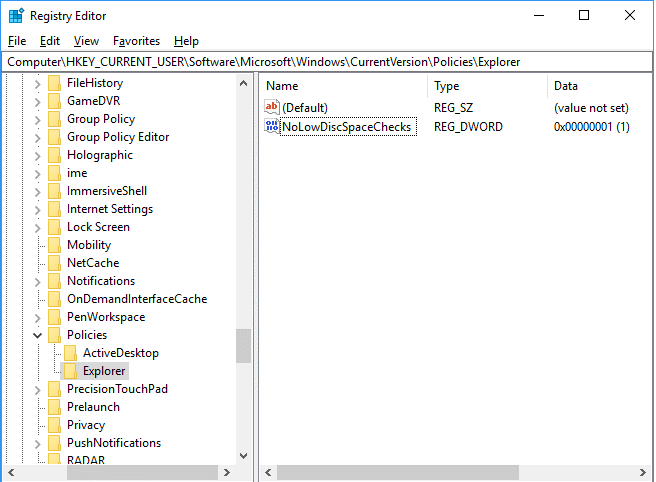Screen dimensions: 656x482
Task: Click tree pane scroll up arrow
Action: point(243,83)
